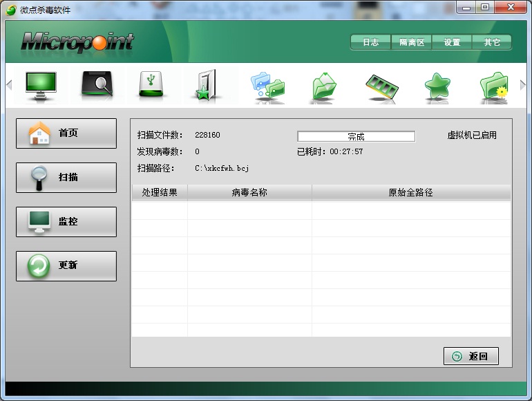Open the 扫描 scan section
The height and width of the screenshot is (401, 532).
point(66,178)
